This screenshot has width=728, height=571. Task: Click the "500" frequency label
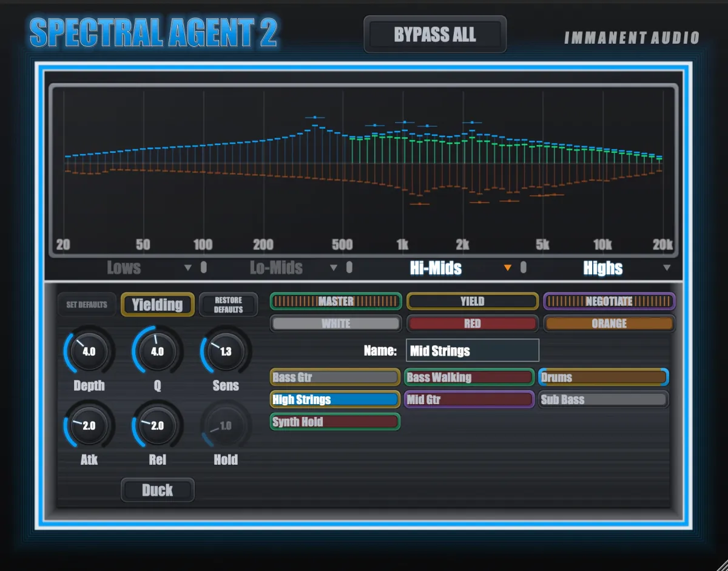(342, 245)
